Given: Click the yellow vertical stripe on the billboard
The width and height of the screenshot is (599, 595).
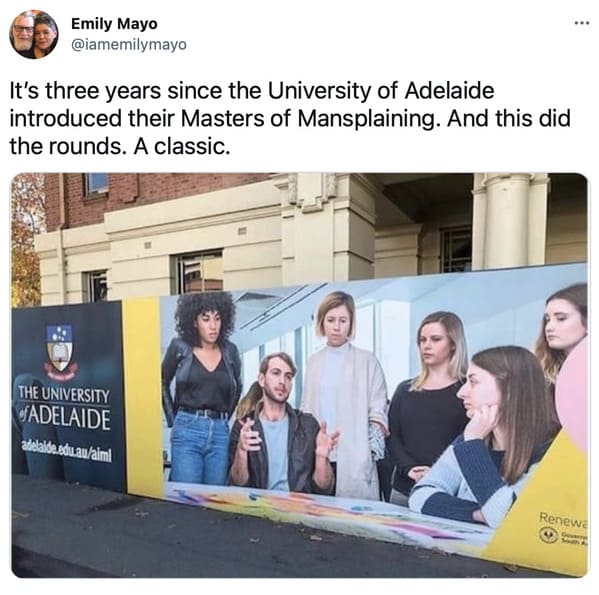Looking at the screenshot, I should click(144, 397).
